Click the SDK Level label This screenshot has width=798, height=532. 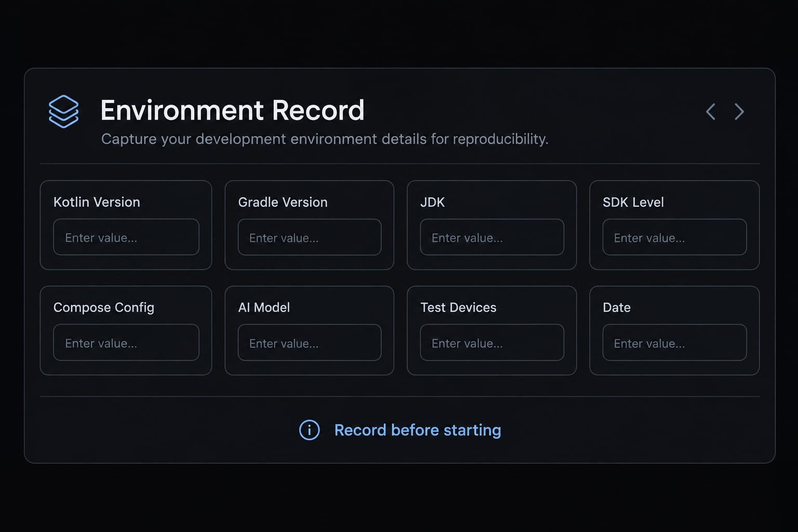coord(633,202)
